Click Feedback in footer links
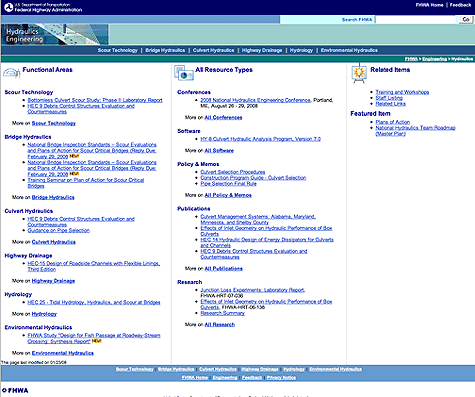Image resolution: width=475 pixels, height=397 pixels. coord(252,378)
